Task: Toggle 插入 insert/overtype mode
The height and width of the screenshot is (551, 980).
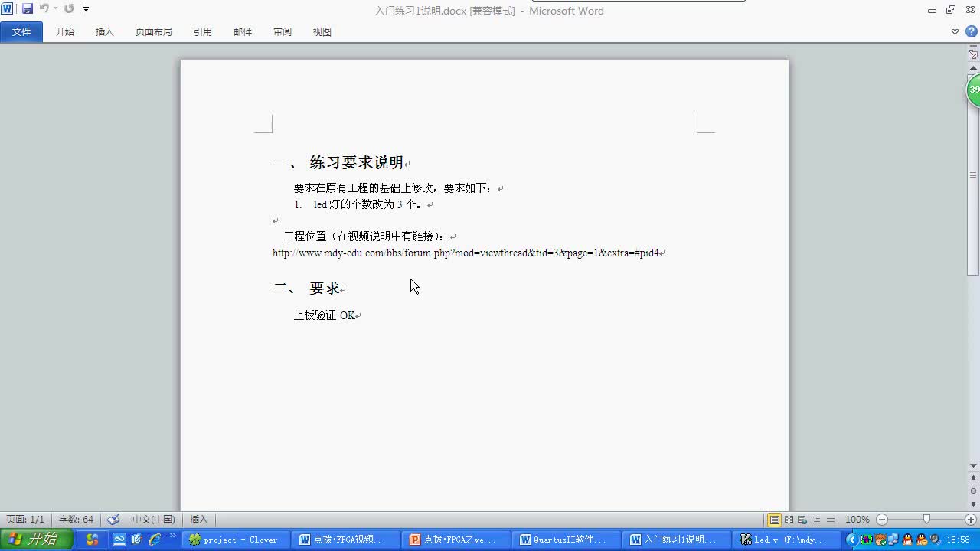Action: point(199,520)
